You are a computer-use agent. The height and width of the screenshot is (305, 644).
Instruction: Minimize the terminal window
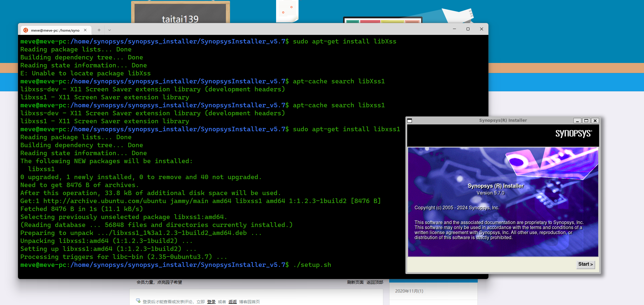(454, 29)
